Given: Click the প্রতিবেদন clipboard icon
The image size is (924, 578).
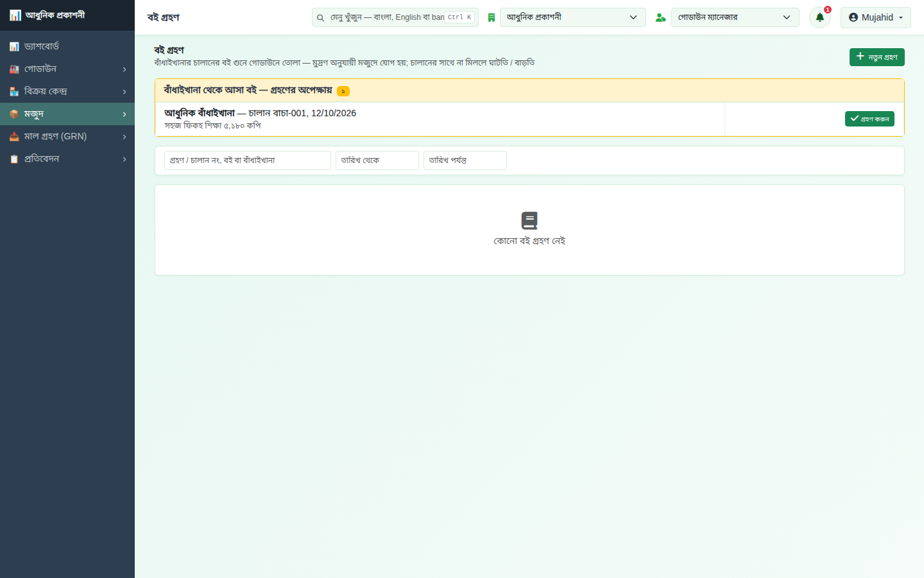Looking at the screenshot, I should coord(14,159).
